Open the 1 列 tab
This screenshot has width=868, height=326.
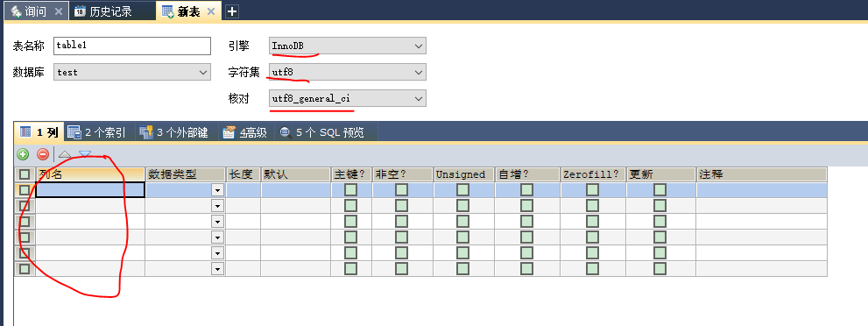click(x=39, y=132)
